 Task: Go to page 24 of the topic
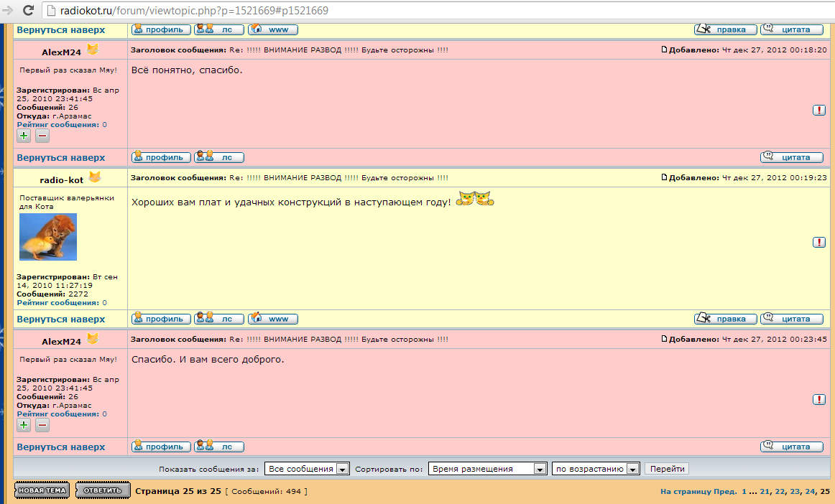(810, 492)
